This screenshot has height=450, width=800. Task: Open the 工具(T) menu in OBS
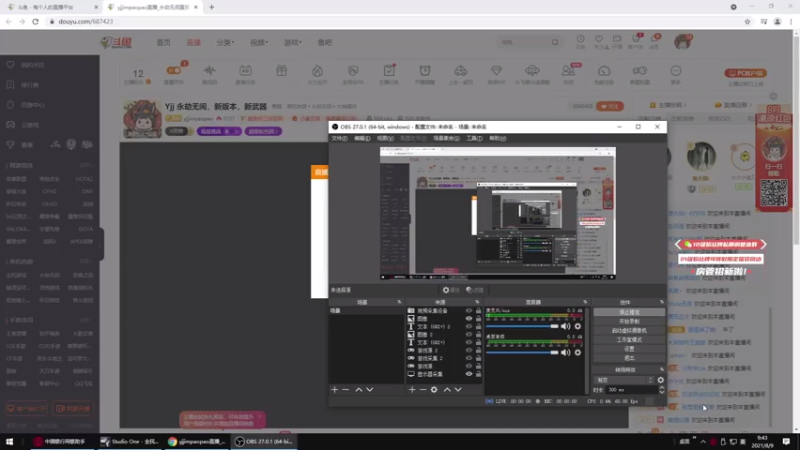pyautogui.click(x=474, y=138)
